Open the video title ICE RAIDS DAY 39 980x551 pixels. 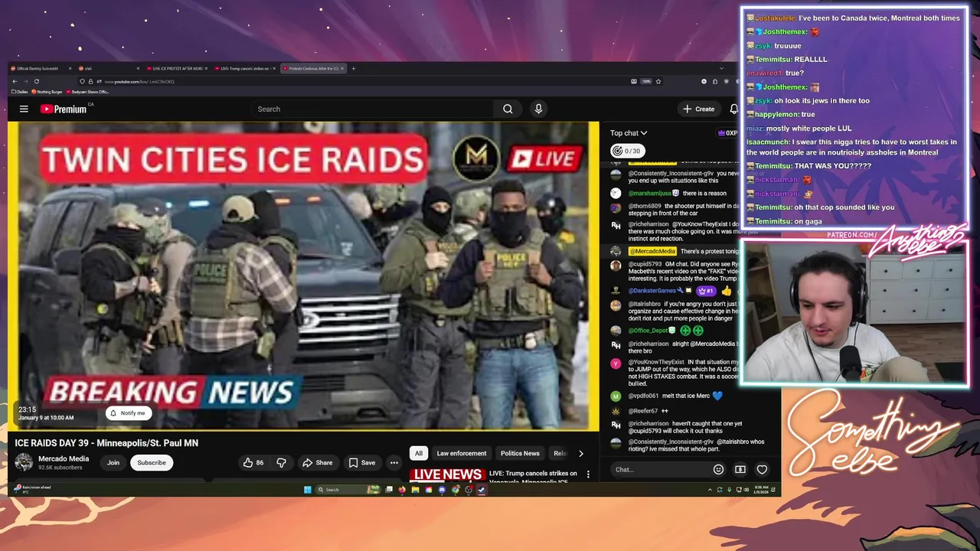(x=106, y=443)
